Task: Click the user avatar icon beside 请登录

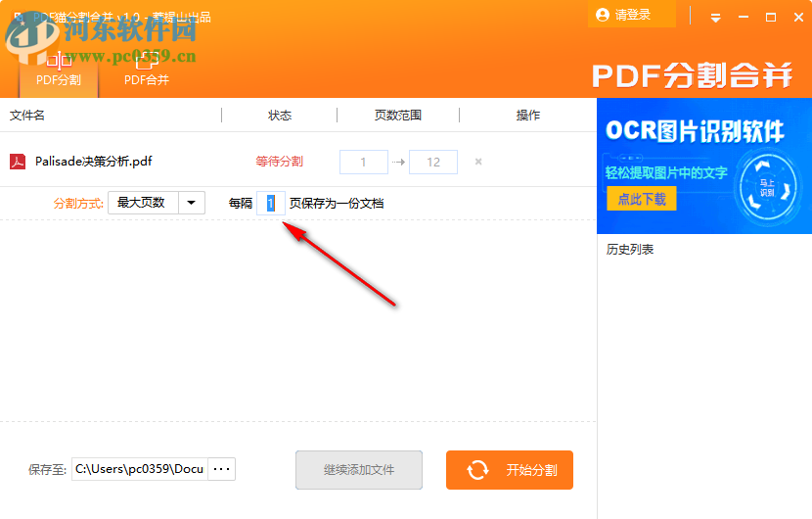Action: pyautogui.click(x=603, y=15)
